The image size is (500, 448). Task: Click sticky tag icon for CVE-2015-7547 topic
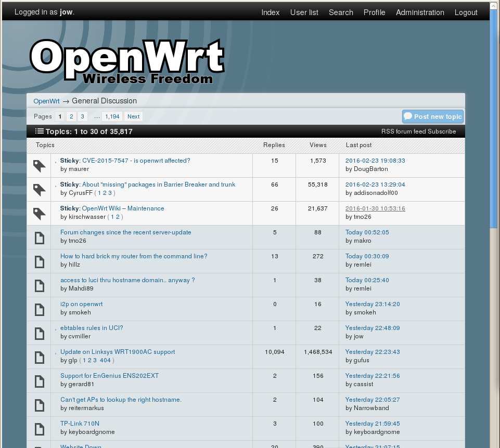pyautogui.click(x=39, y=166)
